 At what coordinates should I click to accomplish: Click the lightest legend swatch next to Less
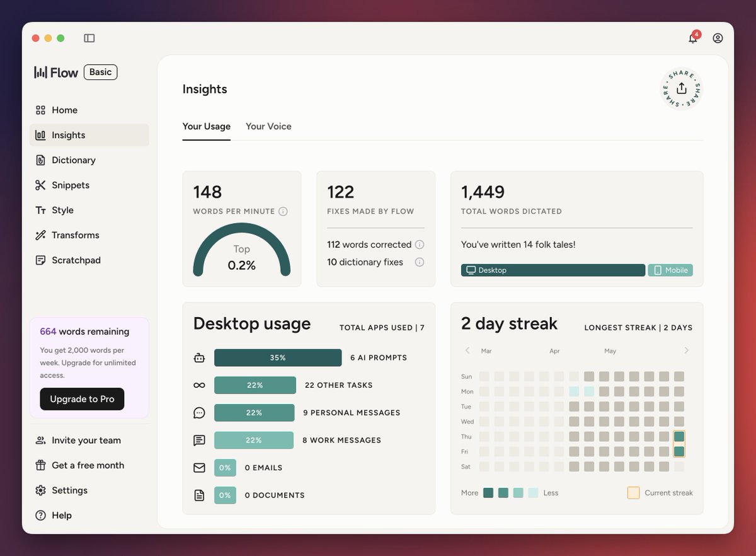click(x=533, y=493)
